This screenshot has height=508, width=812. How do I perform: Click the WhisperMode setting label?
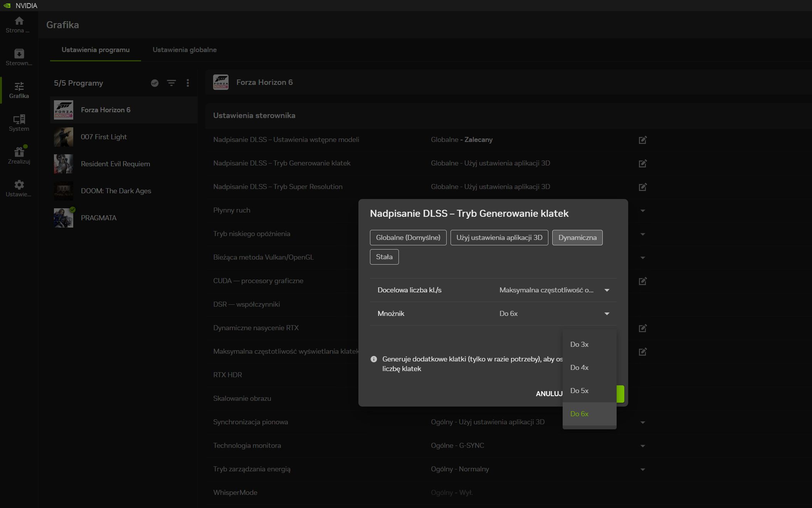point(235,493)
